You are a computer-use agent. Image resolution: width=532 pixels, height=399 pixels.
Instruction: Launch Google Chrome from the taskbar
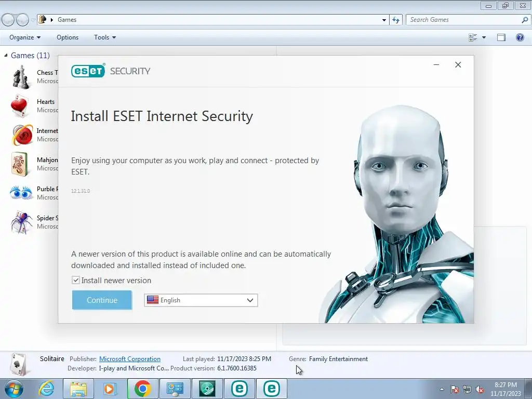142,389
